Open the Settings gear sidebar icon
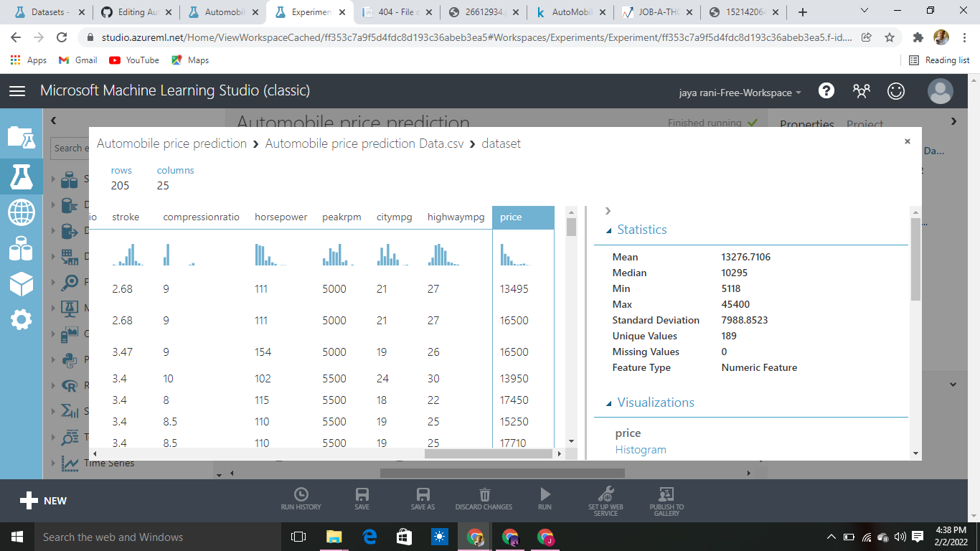980x551 pixels. pos(21,320)
